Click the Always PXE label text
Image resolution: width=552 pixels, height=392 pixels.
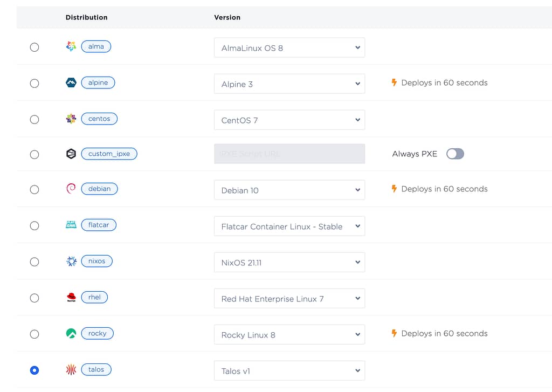pos(415,154)
